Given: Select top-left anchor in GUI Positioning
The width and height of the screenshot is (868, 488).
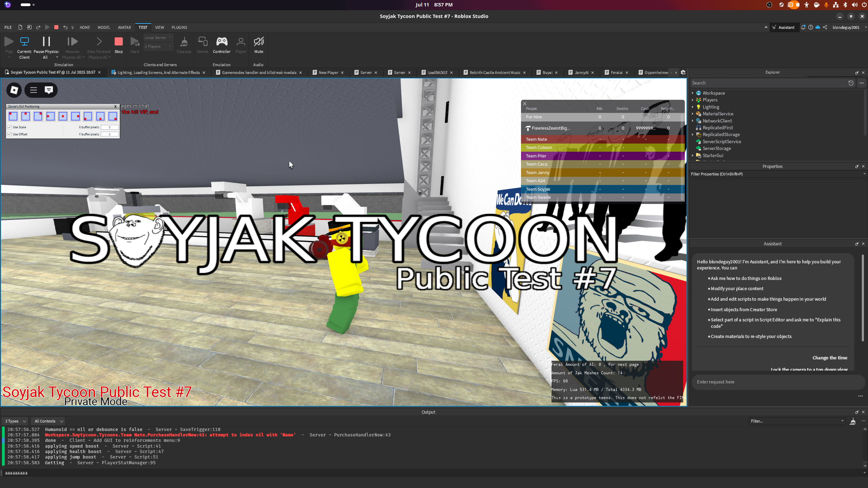Looking at the screenshot, I should coord(13,116).
